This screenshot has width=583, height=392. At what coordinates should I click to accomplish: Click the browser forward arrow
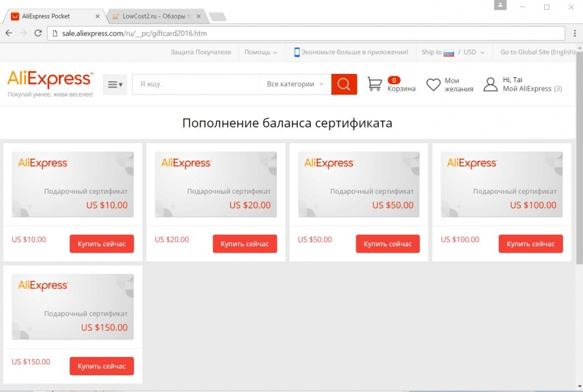coord(23,33)
